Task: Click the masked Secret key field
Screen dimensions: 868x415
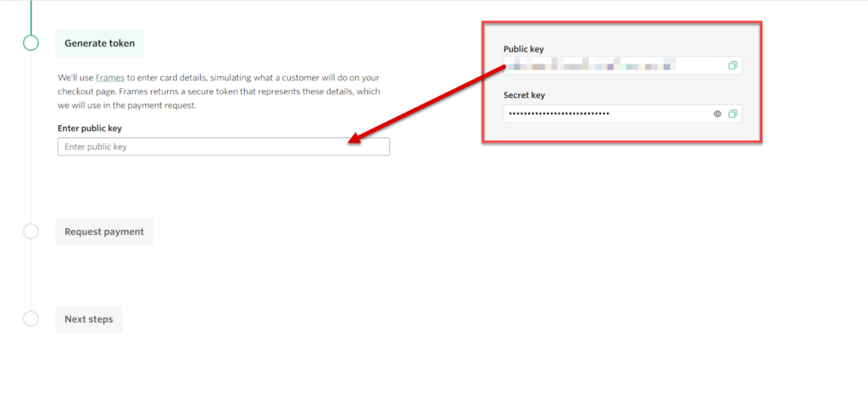Action: pos(602,113)
